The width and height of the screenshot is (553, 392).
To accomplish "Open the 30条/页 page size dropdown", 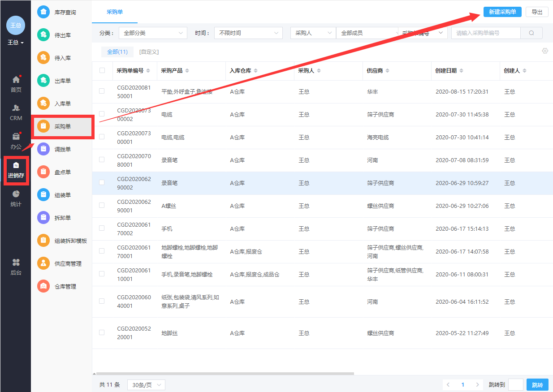I will (146, 385).
